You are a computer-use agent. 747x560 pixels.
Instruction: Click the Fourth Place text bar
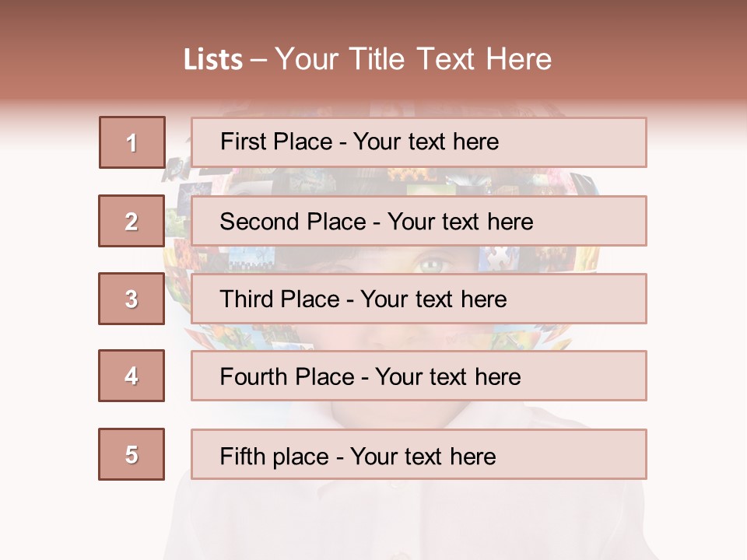(419, 376)
